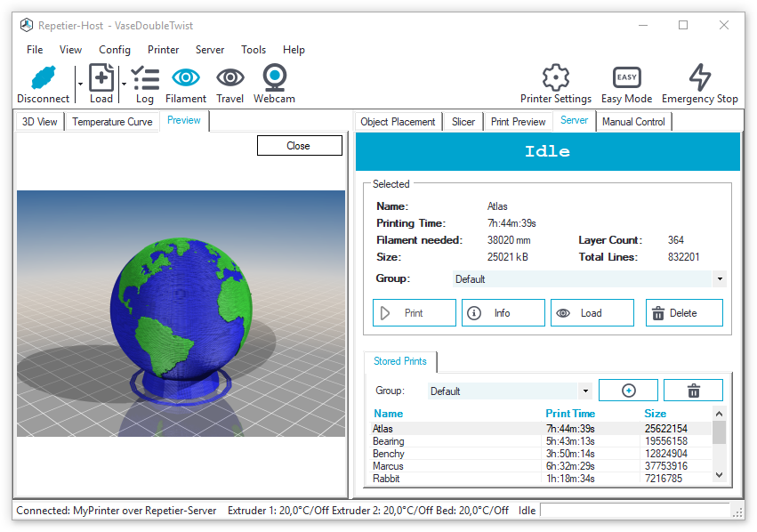
Task: Click add print plus-circle button
Action: coord(628,390)
